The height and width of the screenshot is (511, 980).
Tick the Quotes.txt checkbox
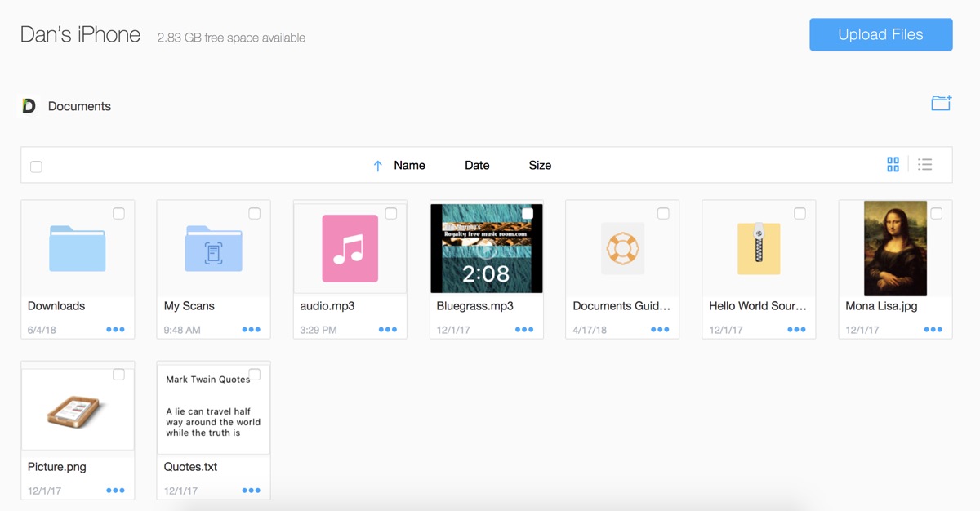pyautogui.click(x=254, y=375)
